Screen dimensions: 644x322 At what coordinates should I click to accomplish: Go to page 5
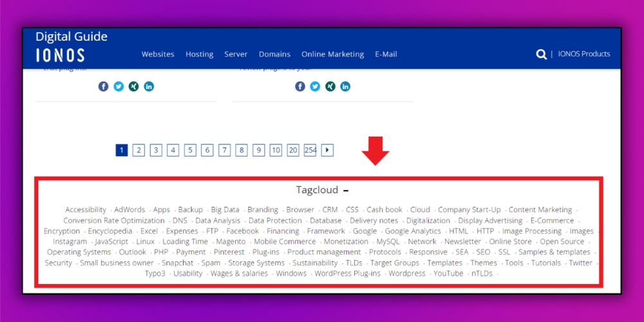coord(190,150)
